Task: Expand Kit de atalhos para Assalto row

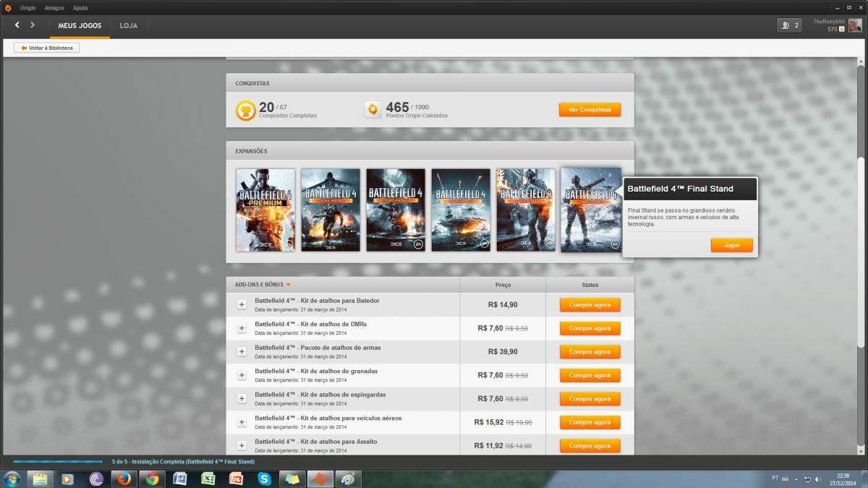Action: tap(242, 445)
